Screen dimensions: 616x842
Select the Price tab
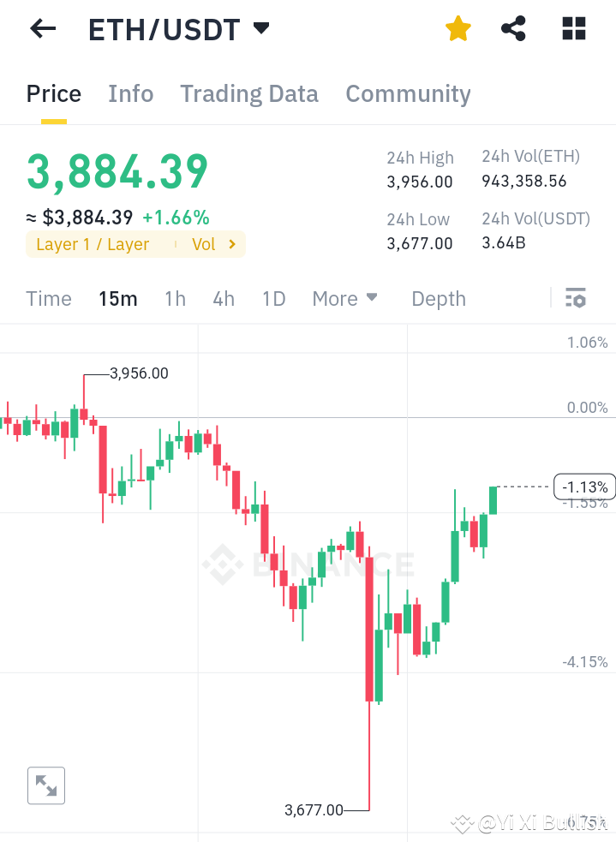point(53,94)
